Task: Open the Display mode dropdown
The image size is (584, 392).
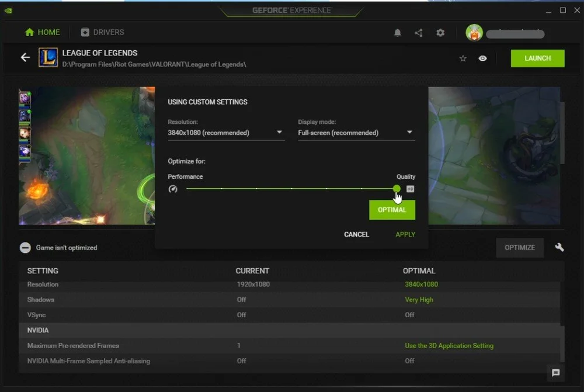Action: 356,133
